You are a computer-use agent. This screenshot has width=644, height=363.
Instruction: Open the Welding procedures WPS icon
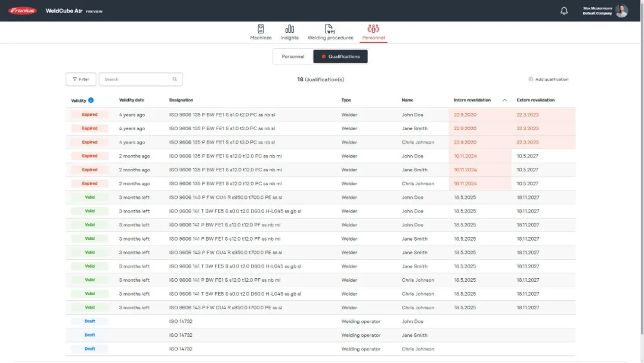point(330,29)
